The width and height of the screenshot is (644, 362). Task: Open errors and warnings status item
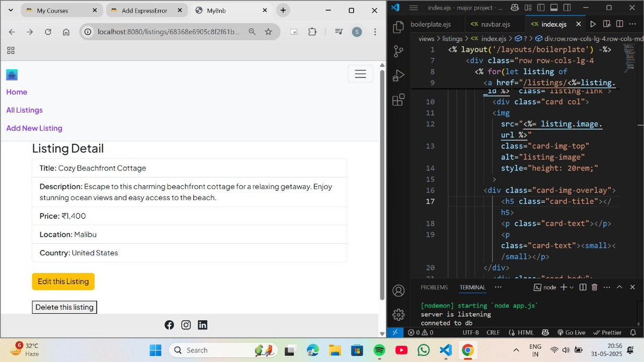420,333
